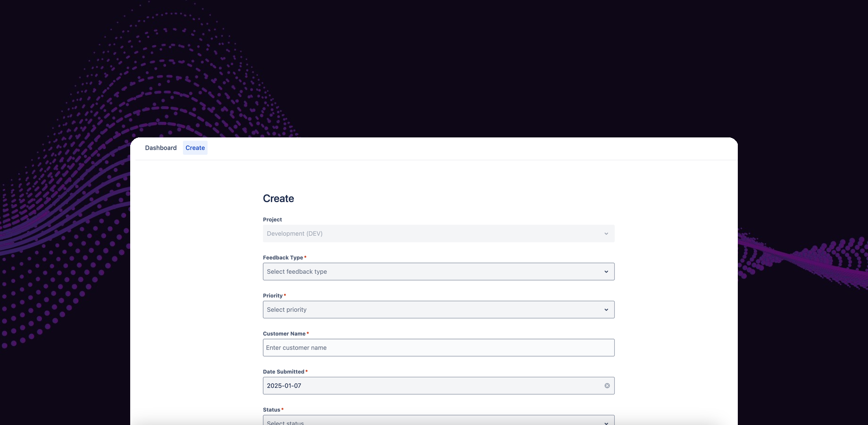Click the Status field label
The width and height of the screenshot is (868, 425).
271,410
